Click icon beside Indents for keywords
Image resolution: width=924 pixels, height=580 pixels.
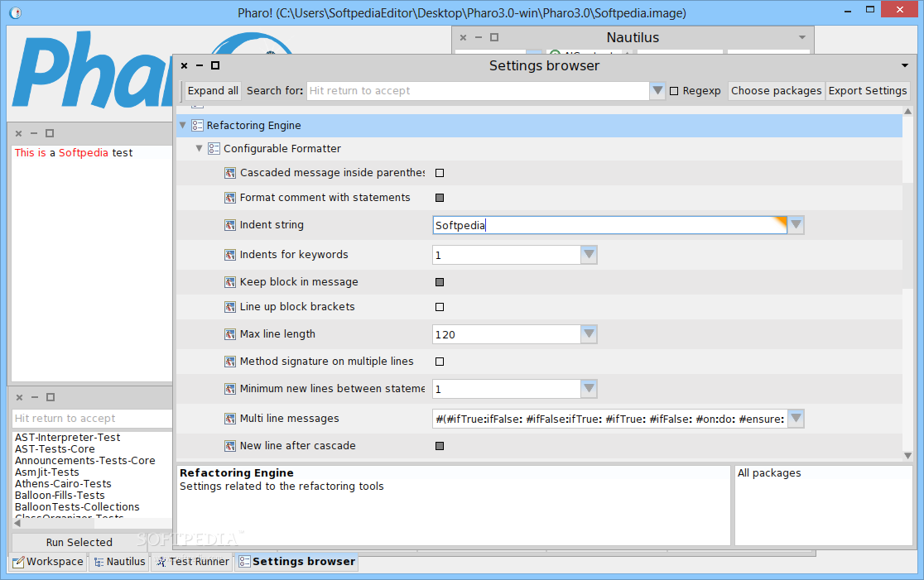[230, 255]
